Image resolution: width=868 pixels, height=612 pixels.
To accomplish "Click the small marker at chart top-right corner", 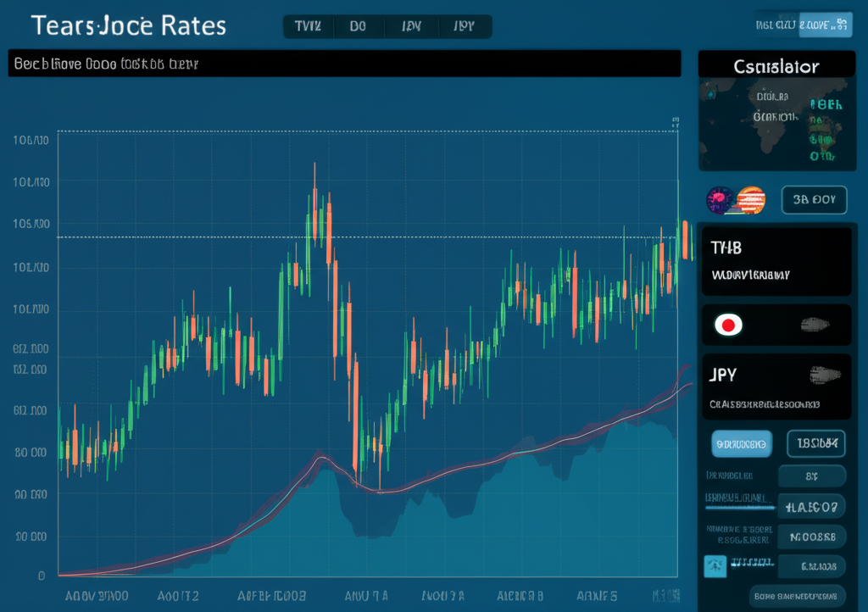I will tap(676, 124).
